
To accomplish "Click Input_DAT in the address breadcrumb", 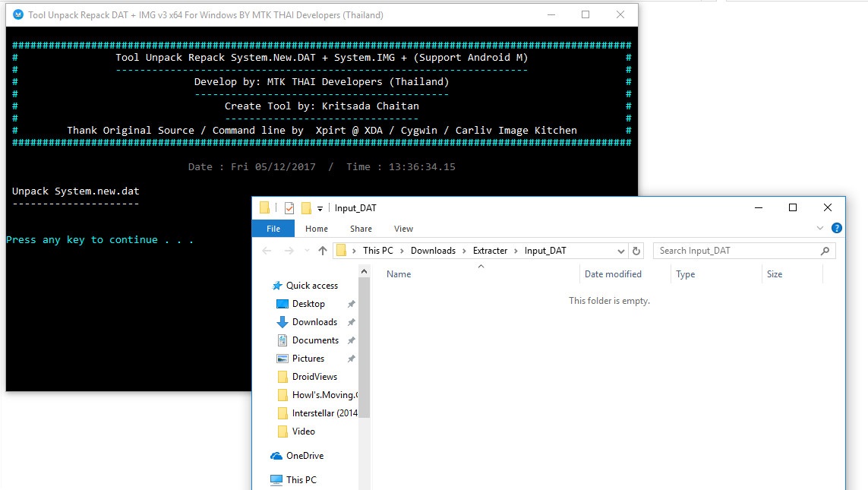I will [x=545, y=251].
